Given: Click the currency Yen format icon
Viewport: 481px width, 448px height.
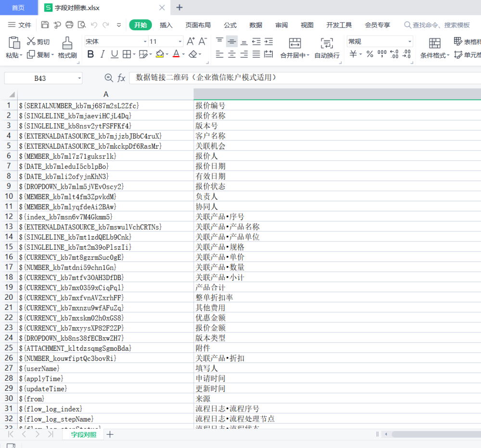Looking at the screenshot, I should [353, 54].
